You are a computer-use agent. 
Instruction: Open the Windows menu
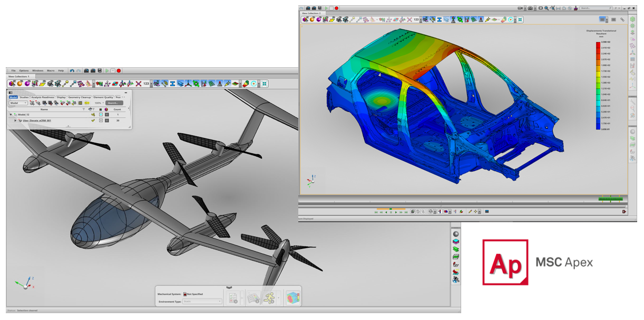[x=37, y=71]
